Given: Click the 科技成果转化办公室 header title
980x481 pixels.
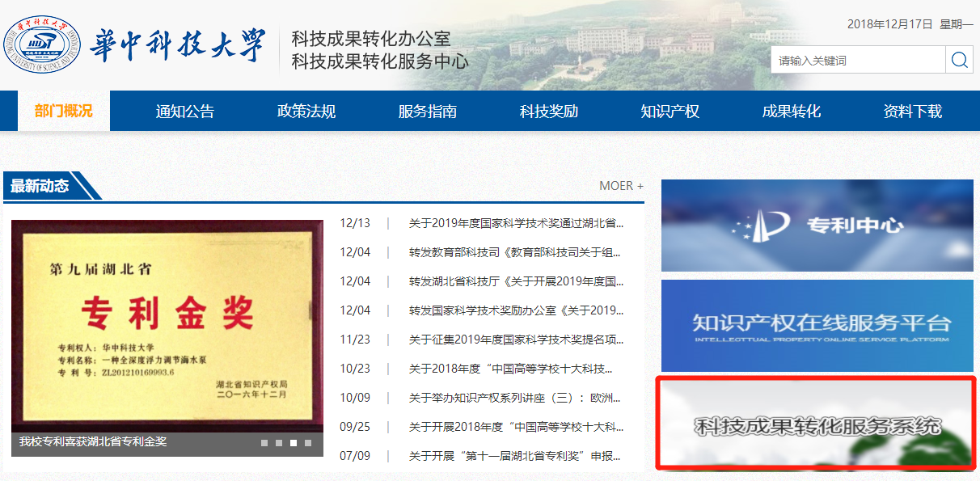Looking at the screenshot, I should [x=371, y=38].
